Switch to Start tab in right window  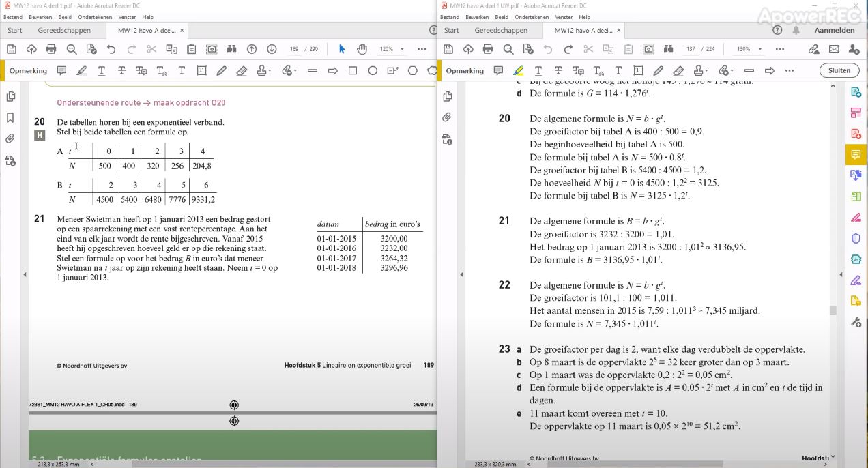tap(452, 30)
